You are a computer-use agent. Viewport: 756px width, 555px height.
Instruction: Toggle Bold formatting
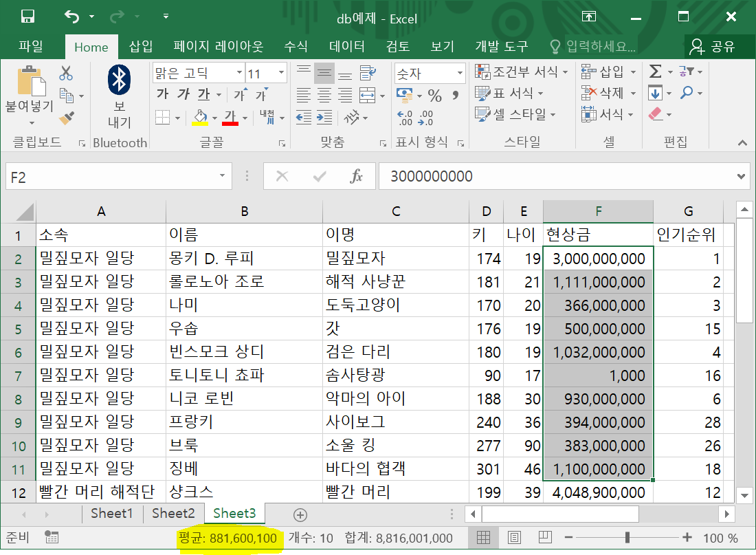coord(162,94)
